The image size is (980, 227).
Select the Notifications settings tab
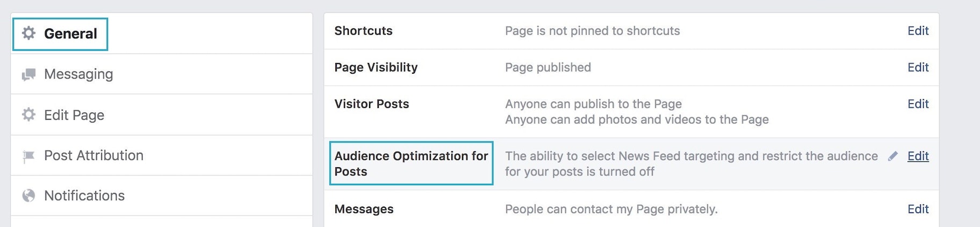pyautogui.click(x=84, y=196)
